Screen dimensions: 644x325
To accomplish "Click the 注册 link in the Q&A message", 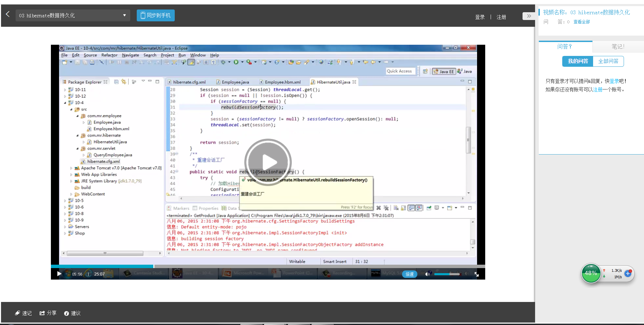I will click(x=598, y=89).
